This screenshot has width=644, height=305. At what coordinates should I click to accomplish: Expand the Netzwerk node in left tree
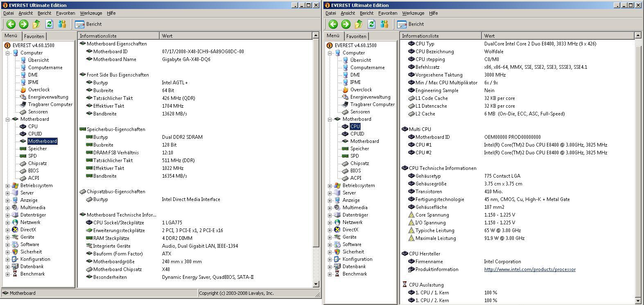pos(7,222)
